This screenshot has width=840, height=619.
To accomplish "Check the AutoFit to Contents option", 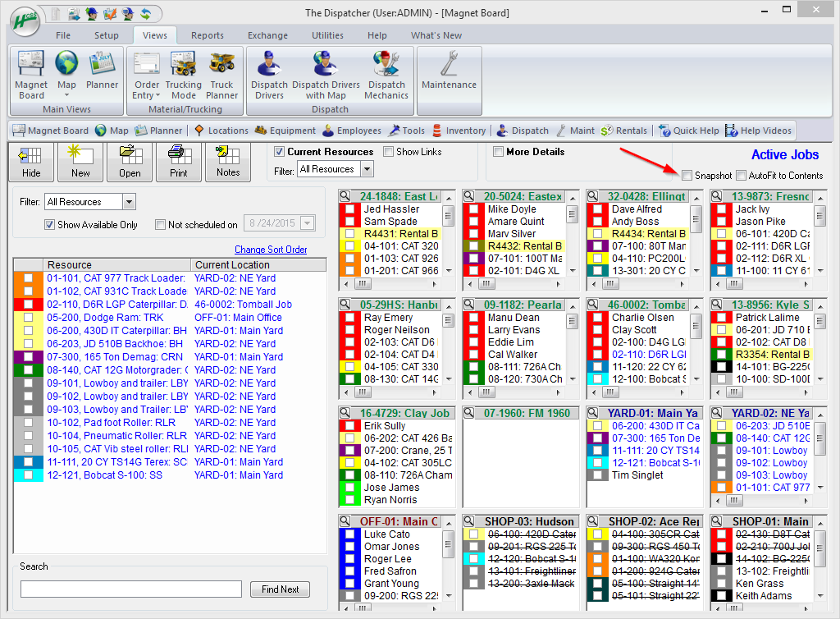I will pyautogui.click(x=742, y=175).
